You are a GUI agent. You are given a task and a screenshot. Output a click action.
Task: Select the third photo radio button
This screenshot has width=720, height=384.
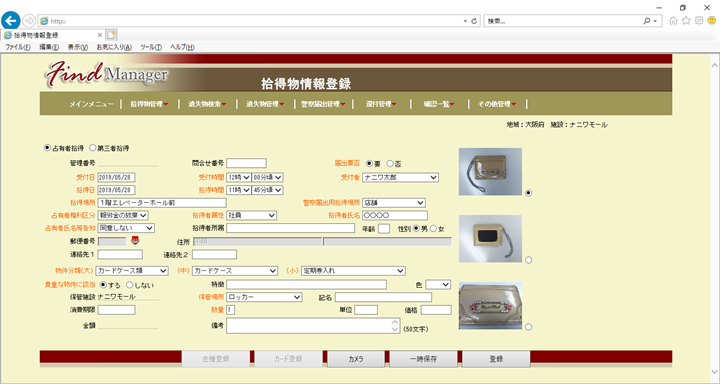[529, 327]
